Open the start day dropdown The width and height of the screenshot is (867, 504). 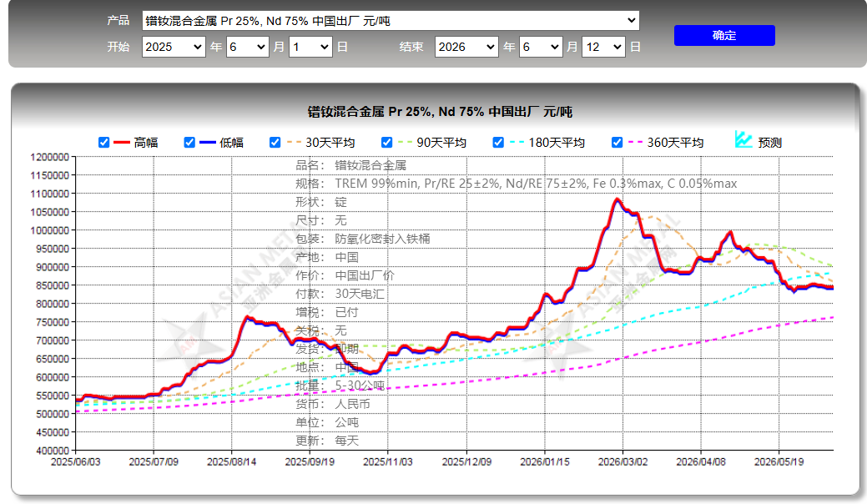[x=310, y=47]
